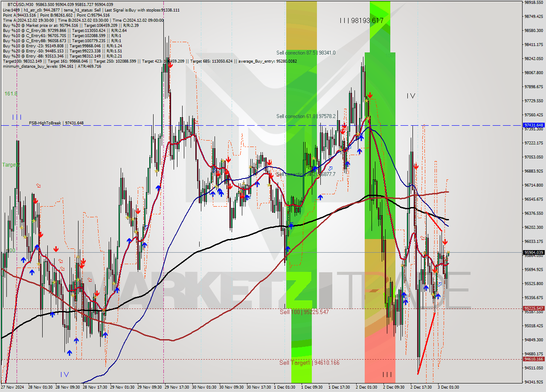Click the 98411.175 price axis value
546x392 pixels.
[x=534, y=45]
